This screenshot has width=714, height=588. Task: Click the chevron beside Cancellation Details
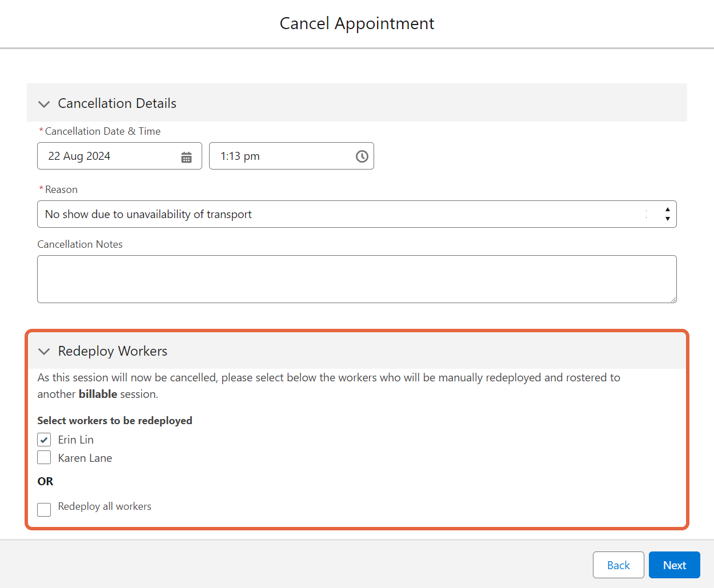44,104
